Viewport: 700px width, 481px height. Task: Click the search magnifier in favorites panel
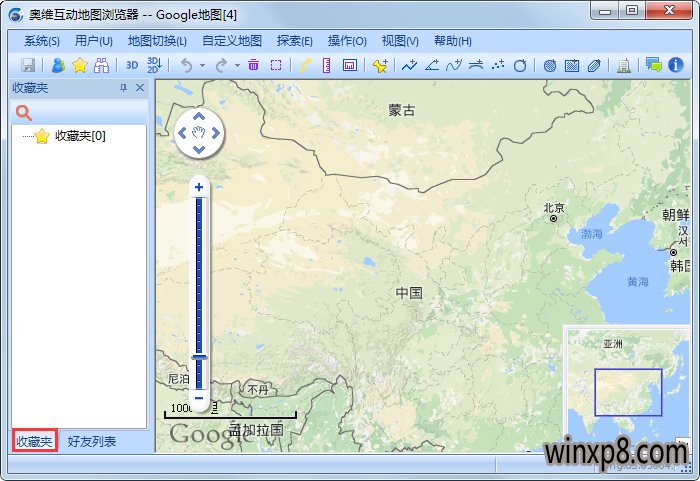[24, 113]
